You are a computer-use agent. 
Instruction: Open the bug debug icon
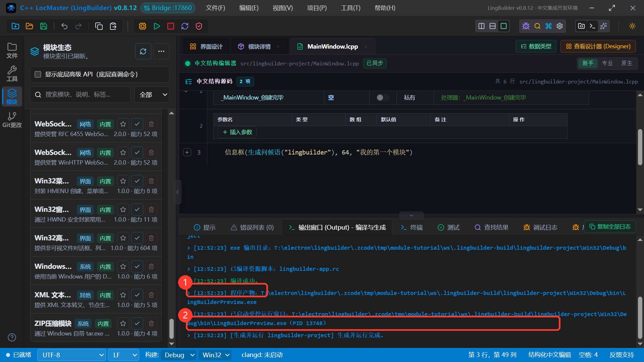click(526, 26)
